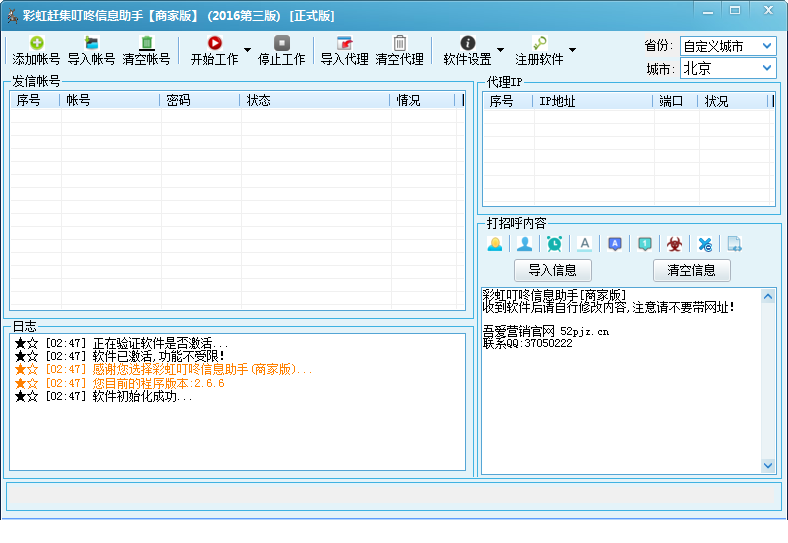Open the 城市 city combo box showing 北京

728,68
